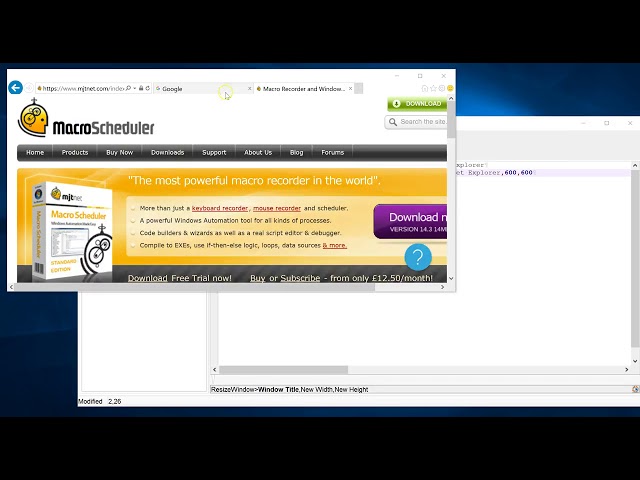Screen dimensions: 640x480
Task: Open the address bar autocomplete dropdown arrow
Action: [x=135, y=88]
